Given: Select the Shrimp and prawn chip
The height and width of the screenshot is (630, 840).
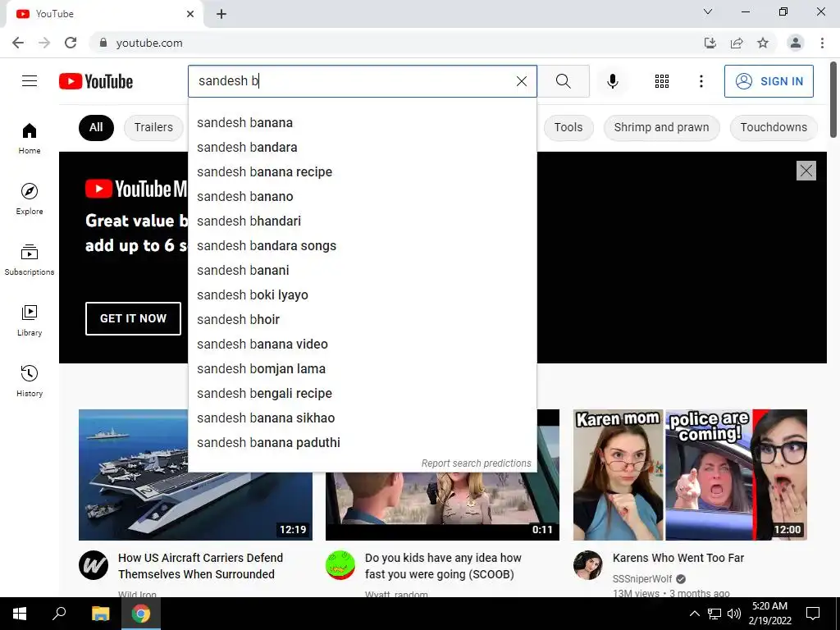Looking at the screenshot, I should click(661, 127).
